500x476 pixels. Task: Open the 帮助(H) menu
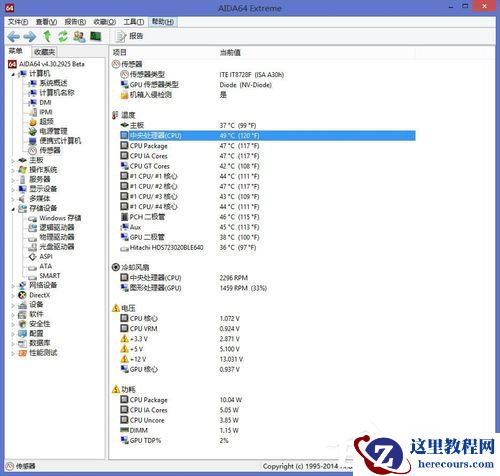point(163,22)
